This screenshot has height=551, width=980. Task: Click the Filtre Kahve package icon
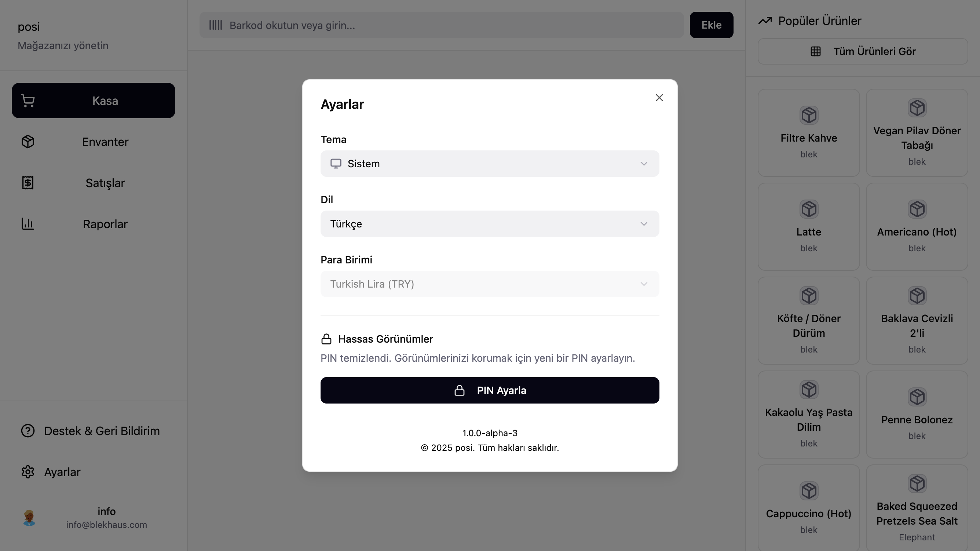pyautogui.click(x=808, y=115)
